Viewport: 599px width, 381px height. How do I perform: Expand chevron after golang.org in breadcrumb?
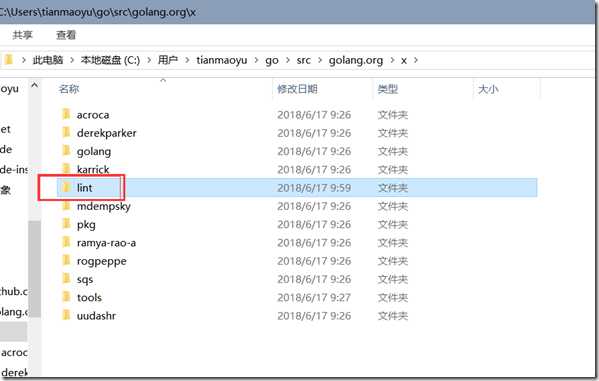392,60
